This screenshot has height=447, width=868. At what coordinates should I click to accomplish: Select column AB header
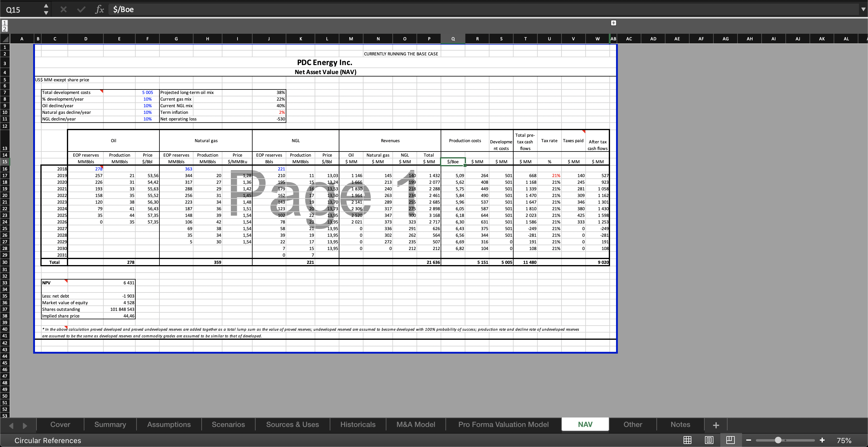pyautogui.click(x=613, y=39)
